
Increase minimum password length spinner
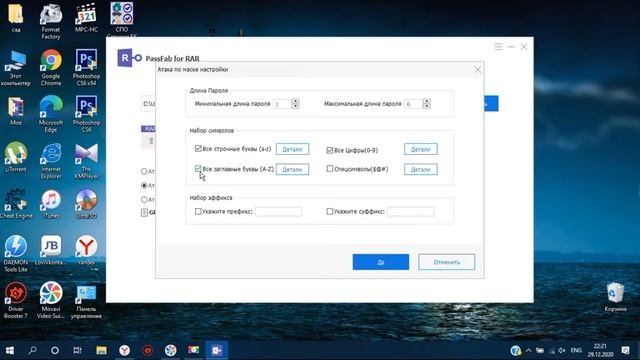(296, 101)
